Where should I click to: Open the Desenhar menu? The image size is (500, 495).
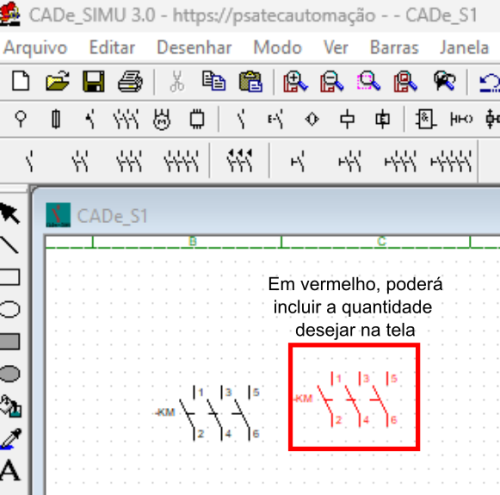194,48
